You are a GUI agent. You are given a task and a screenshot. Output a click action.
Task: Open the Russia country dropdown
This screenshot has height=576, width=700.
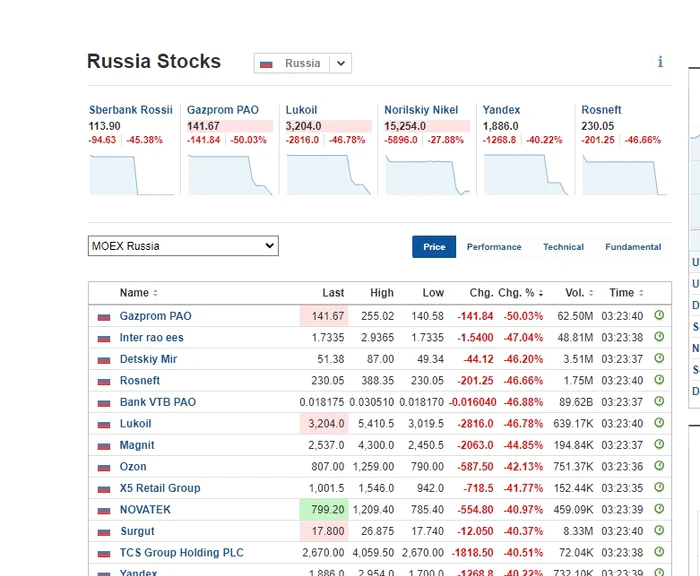click(303, 63)
